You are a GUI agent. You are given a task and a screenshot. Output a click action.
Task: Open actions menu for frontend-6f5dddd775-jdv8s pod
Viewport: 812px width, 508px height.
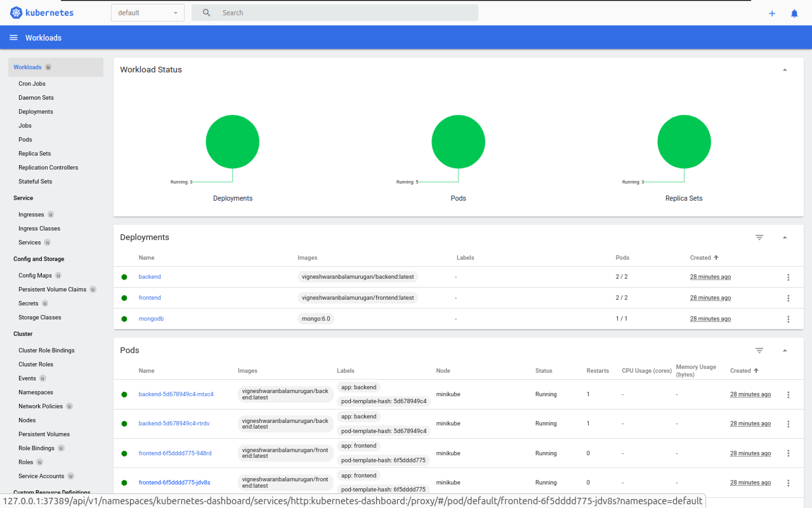pos(788,483)
